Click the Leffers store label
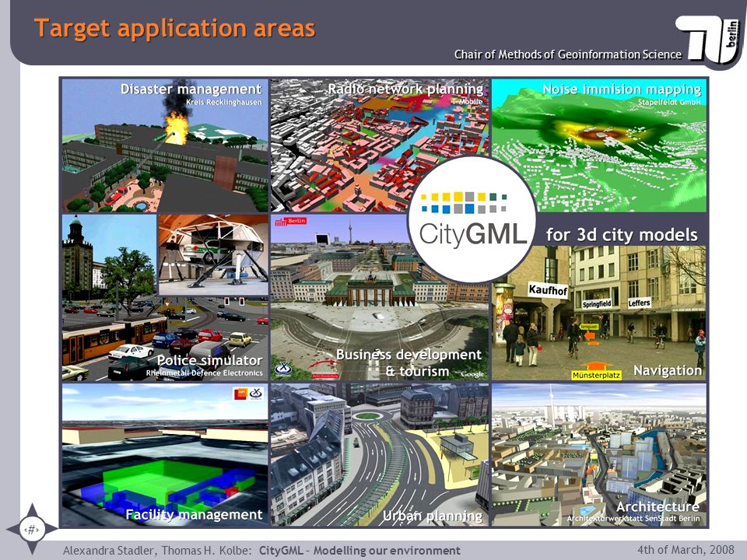The width and height of the screenshot is (747, 560). point(639,303)
